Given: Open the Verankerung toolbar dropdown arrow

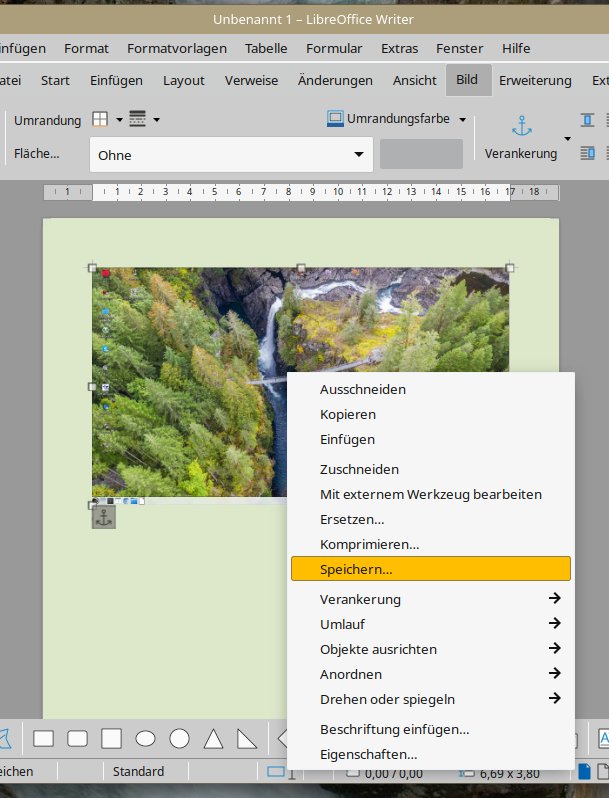Looking at the screenshot, I should coord(567,138).
